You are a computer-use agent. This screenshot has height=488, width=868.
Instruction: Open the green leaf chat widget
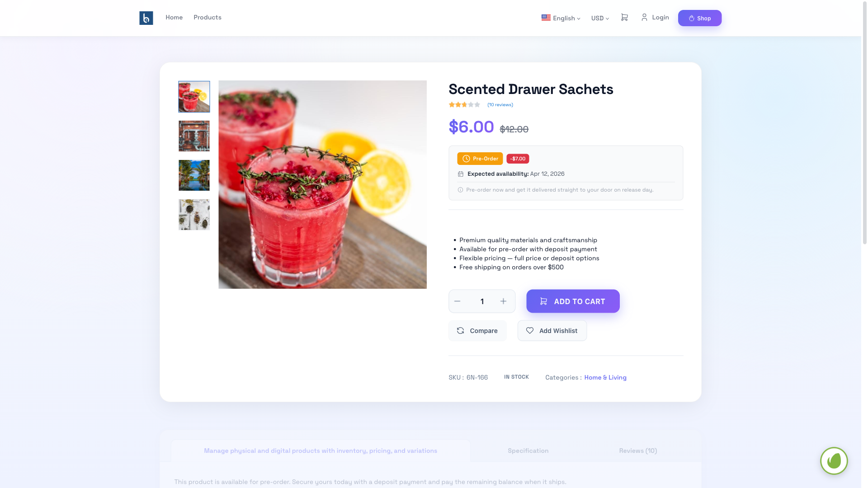(x=834, y=461)
